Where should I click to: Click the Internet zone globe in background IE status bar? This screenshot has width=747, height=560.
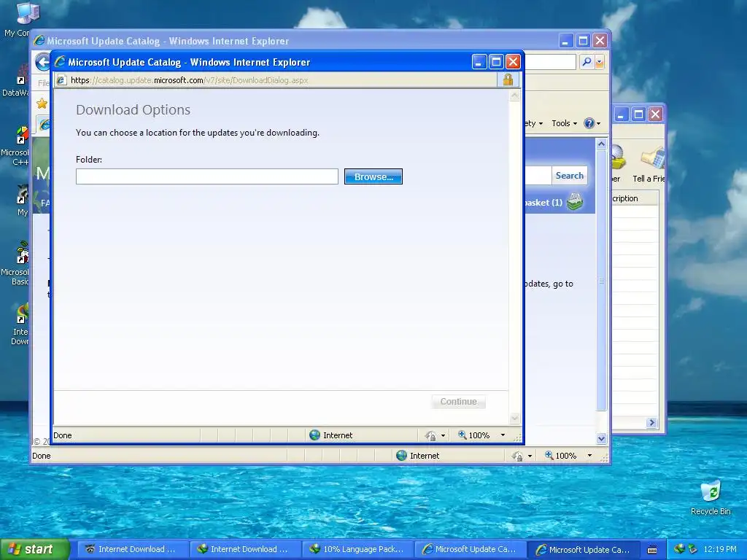tap(402, 455)
